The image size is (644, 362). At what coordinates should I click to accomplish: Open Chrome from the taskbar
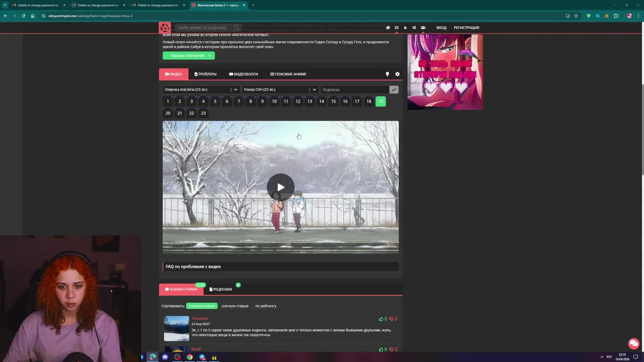[x=190, y=357]
